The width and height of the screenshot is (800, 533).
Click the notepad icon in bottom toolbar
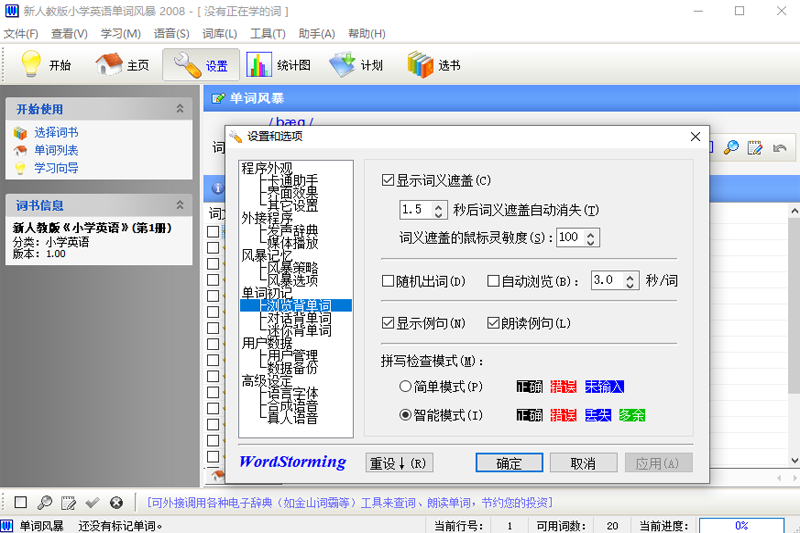[x=68, y=503]
